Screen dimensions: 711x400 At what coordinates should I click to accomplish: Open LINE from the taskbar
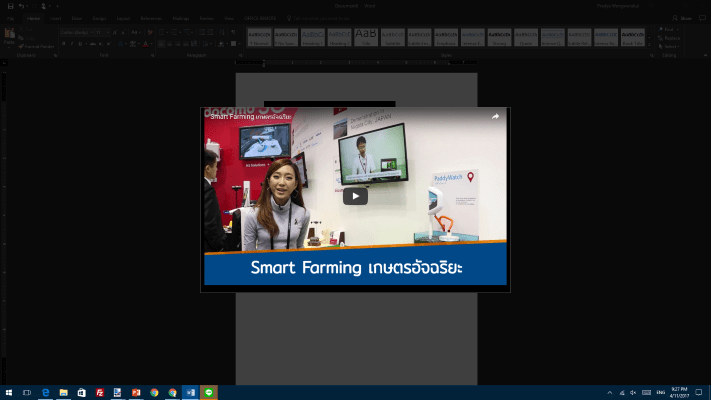click(x=208, y=392)
